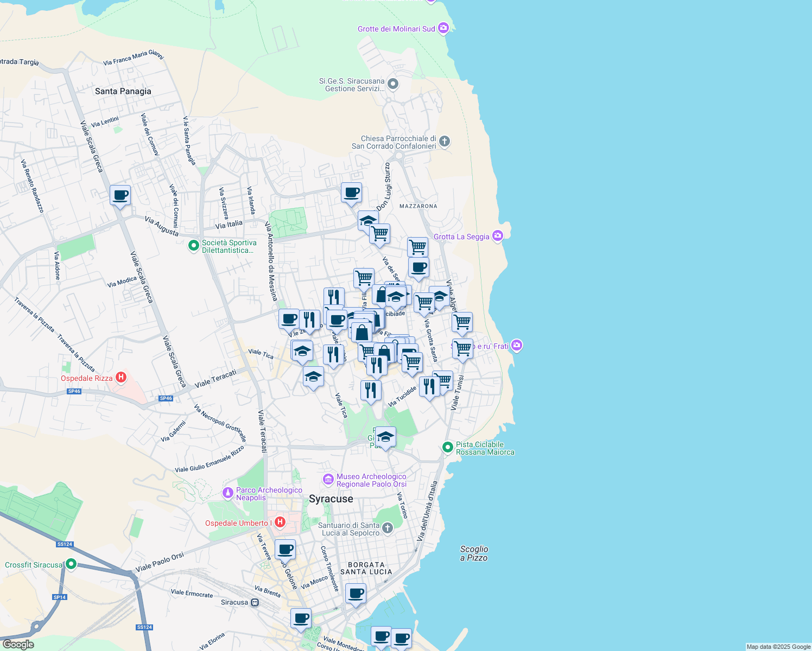The width and height of the screenshot is (812, 651).
Task: Click the cafe marker on Viale Scala Greca
Action: 120,195
